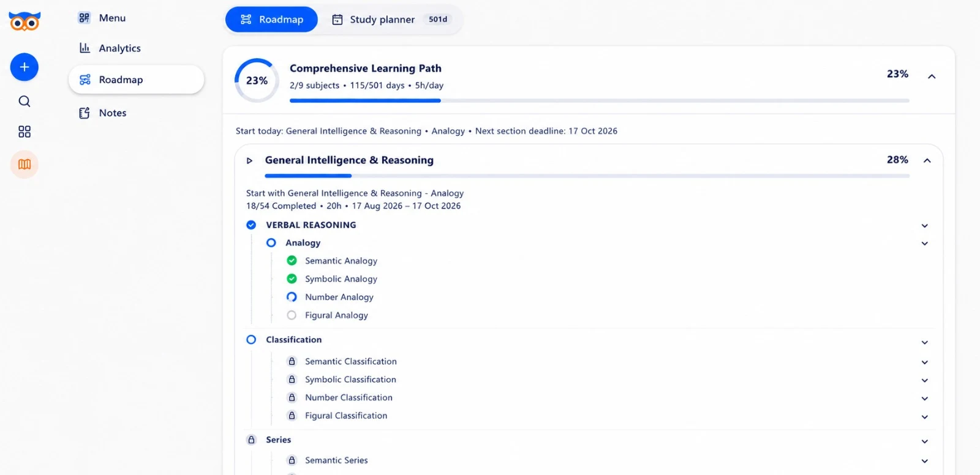The width and height of the screenshot is (980, 475).
Task: Select Roadmap in the left navigation
Action: [136, 80]
